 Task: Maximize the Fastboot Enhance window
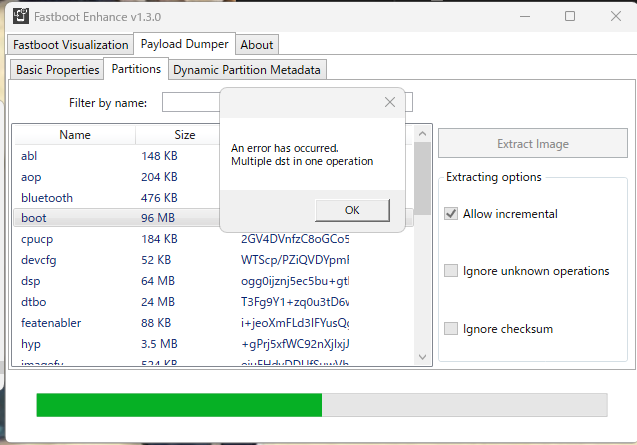pos(570,16)
